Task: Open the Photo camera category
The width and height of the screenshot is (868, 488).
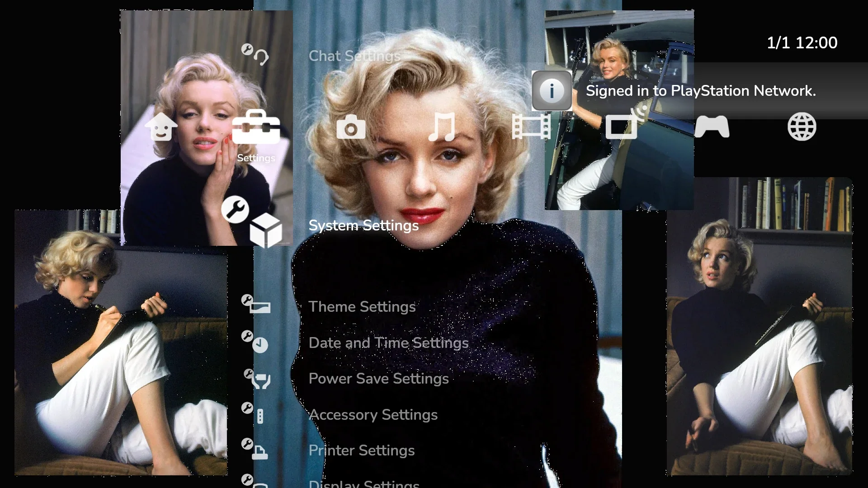Action: 351,127
